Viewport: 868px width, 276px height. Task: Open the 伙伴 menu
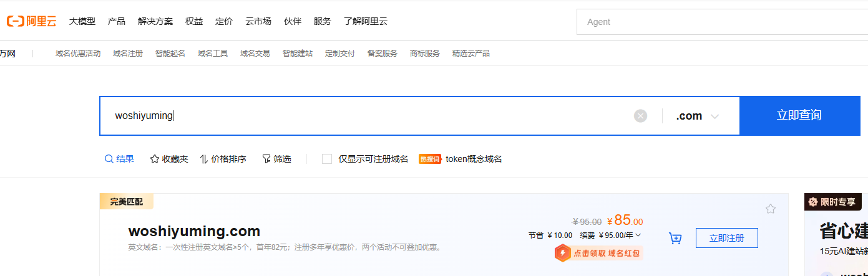(x=293, y=21)
